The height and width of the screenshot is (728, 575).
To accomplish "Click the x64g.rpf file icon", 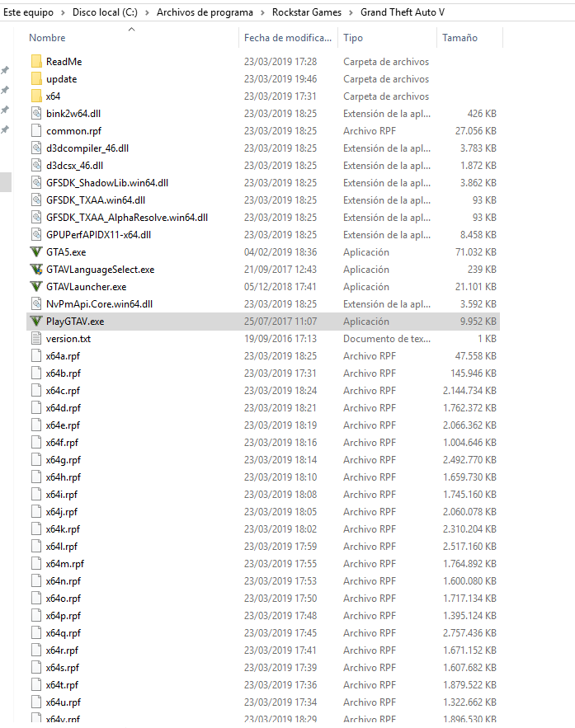I will click(x=36, y=460).
